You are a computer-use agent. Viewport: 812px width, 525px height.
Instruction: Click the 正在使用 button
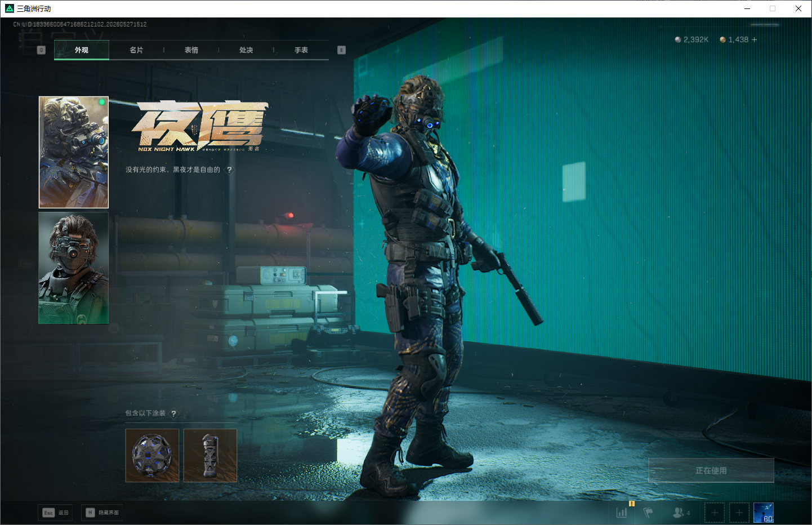(711, 470)
